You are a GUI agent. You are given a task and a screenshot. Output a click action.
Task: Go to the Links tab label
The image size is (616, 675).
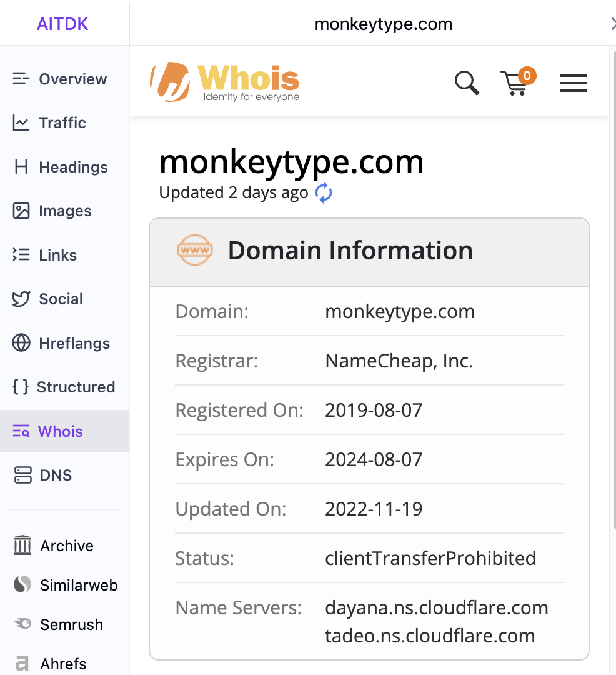[57, 255]
